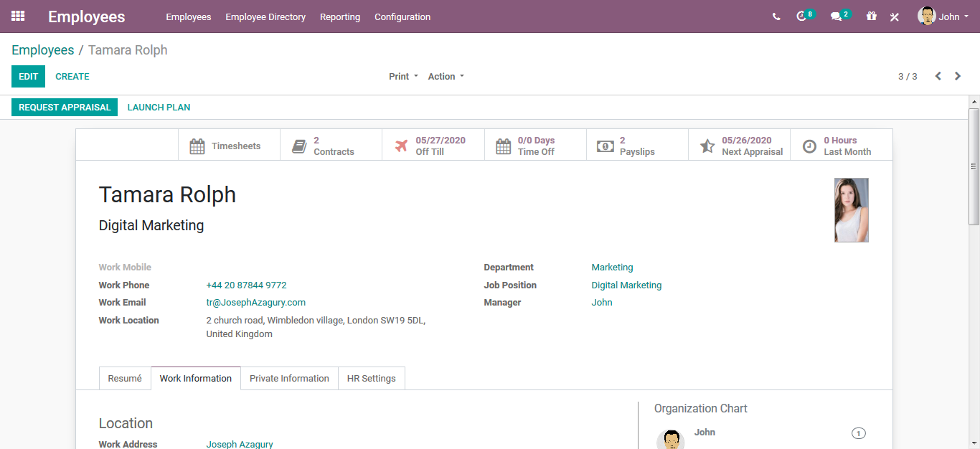980x449 pixels.
Task: Click John's avatar in Organization Chart
Action: [x=670, y=439]
